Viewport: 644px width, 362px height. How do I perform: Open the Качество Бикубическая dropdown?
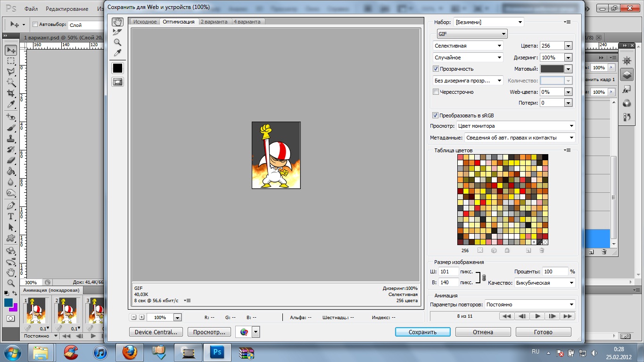(545, 283)
